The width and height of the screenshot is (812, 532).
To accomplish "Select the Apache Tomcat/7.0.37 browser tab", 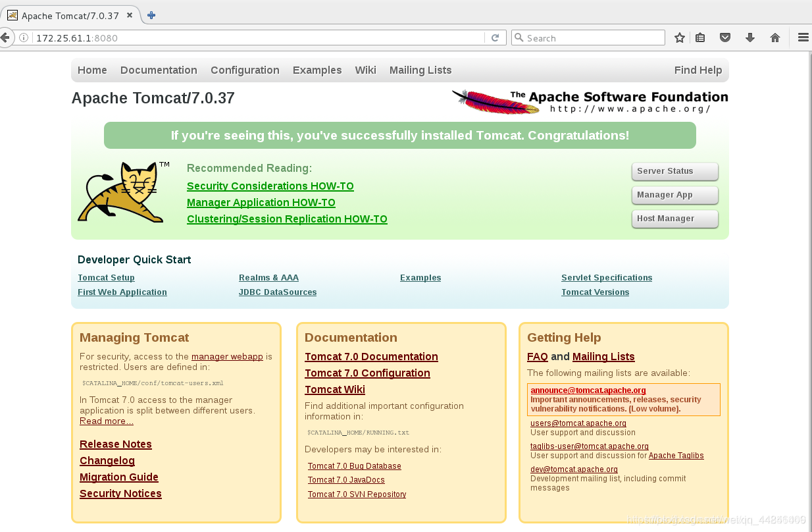I will [72, 15].
